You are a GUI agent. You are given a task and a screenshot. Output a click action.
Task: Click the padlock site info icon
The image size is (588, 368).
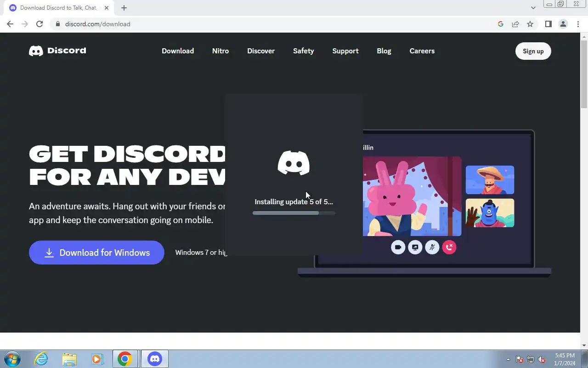tap(57, 24)
